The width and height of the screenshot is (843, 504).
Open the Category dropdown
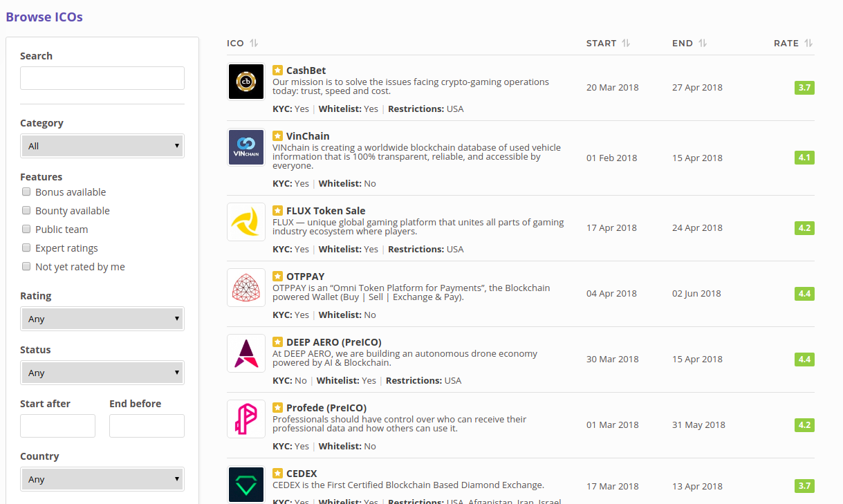pyautogui.click(x=102, y=146)
